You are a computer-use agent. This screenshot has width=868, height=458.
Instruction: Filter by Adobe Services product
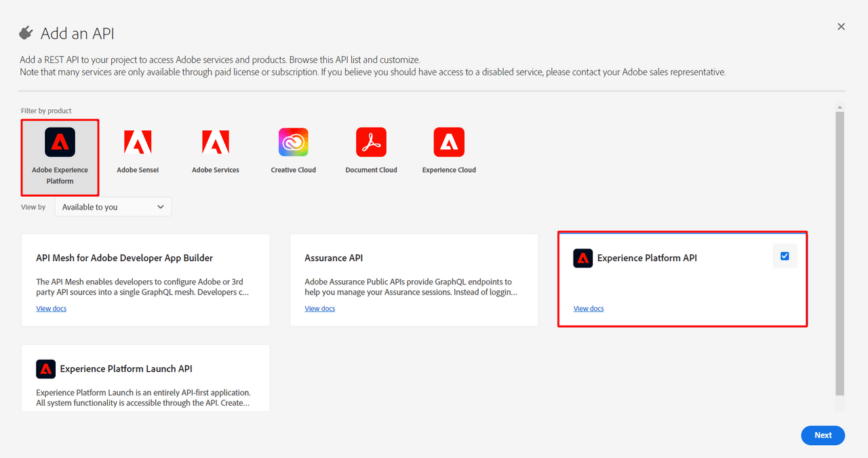click(216, 150)
